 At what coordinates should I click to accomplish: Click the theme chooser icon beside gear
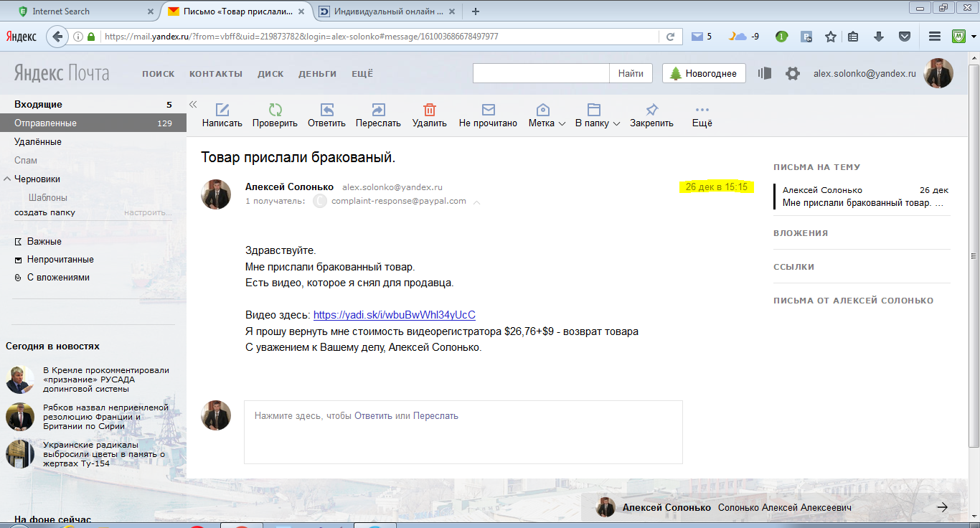(x=765, y=73)
